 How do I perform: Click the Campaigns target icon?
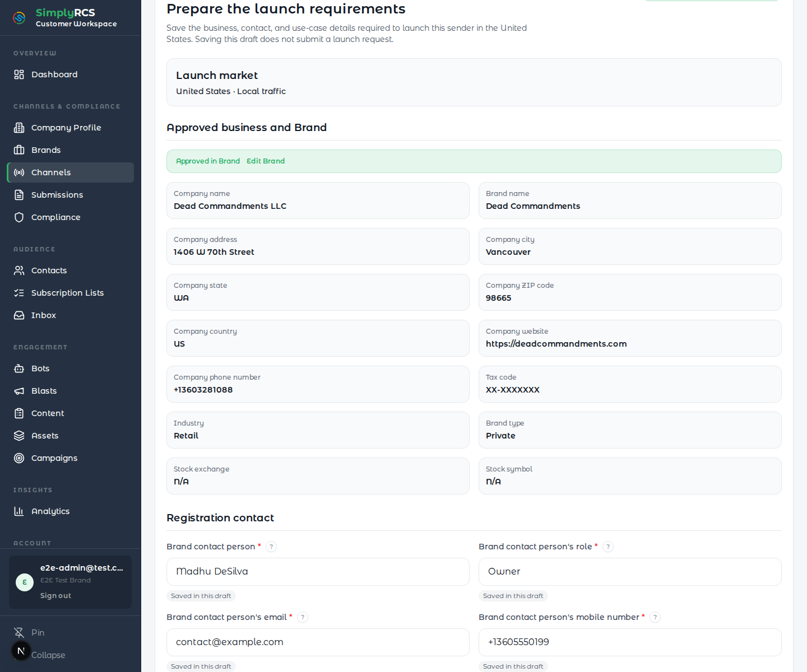[x=19, y=458]
